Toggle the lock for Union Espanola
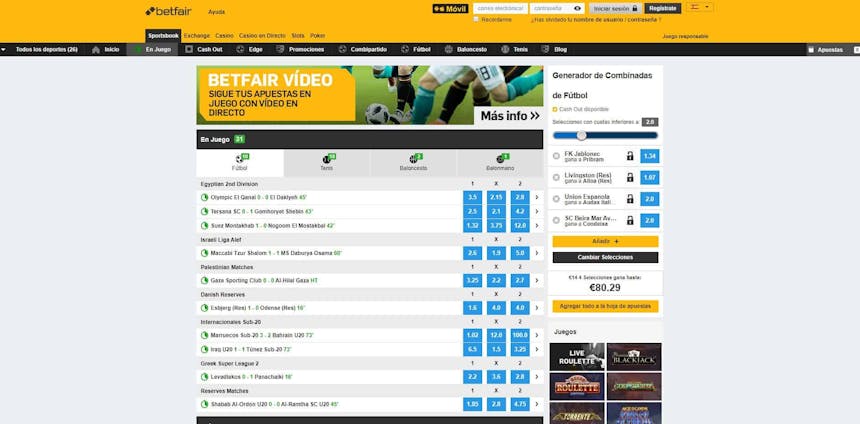Image resolution: width=860 pixels, height=424 pixels. [x=630, y=199]
